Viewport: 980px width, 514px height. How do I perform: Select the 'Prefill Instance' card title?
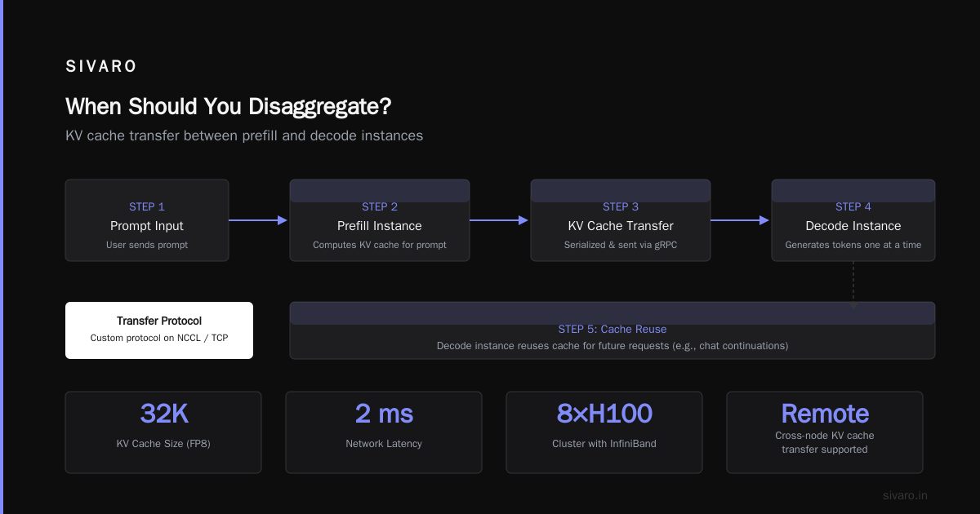(380, 226)
